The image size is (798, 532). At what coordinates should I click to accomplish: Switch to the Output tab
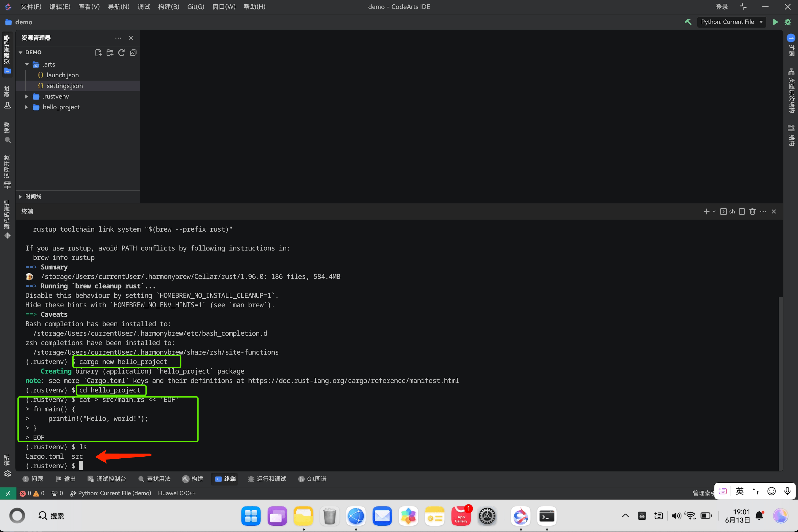66,479
